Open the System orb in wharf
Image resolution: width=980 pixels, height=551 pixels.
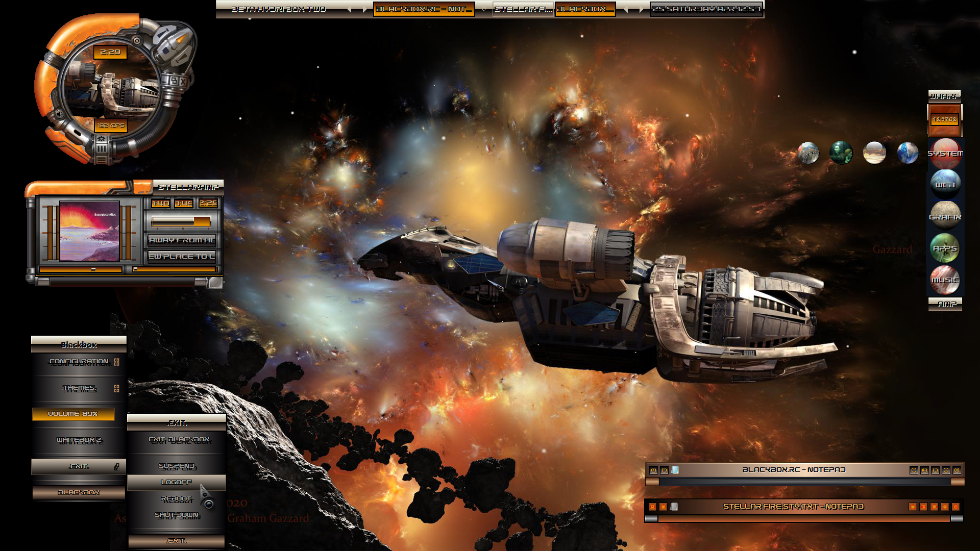945,153
